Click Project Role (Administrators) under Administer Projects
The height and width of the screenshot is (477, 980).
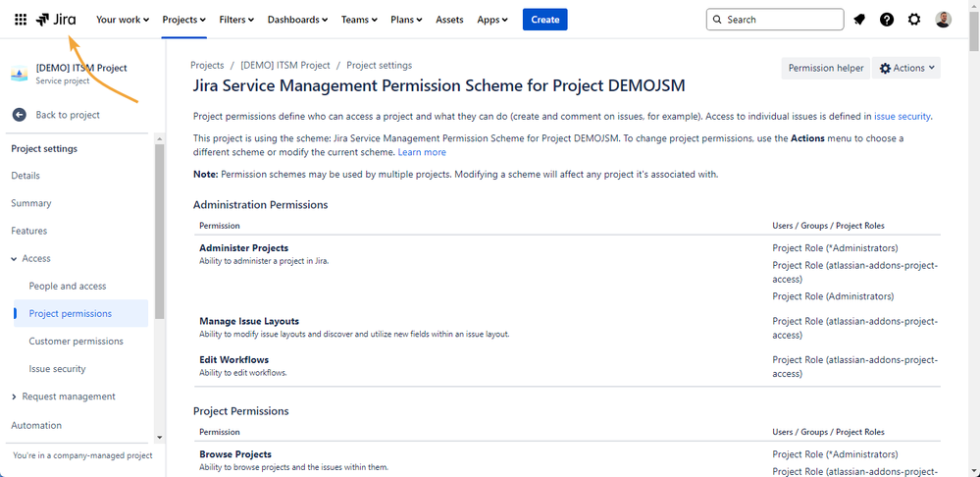[833, 296]
